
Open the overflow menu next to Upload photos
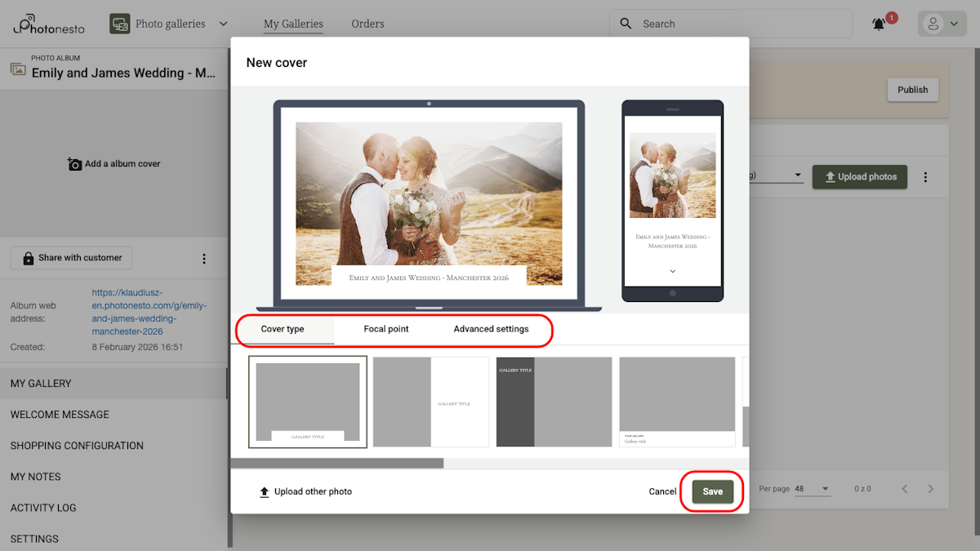(x=925, y=176)
